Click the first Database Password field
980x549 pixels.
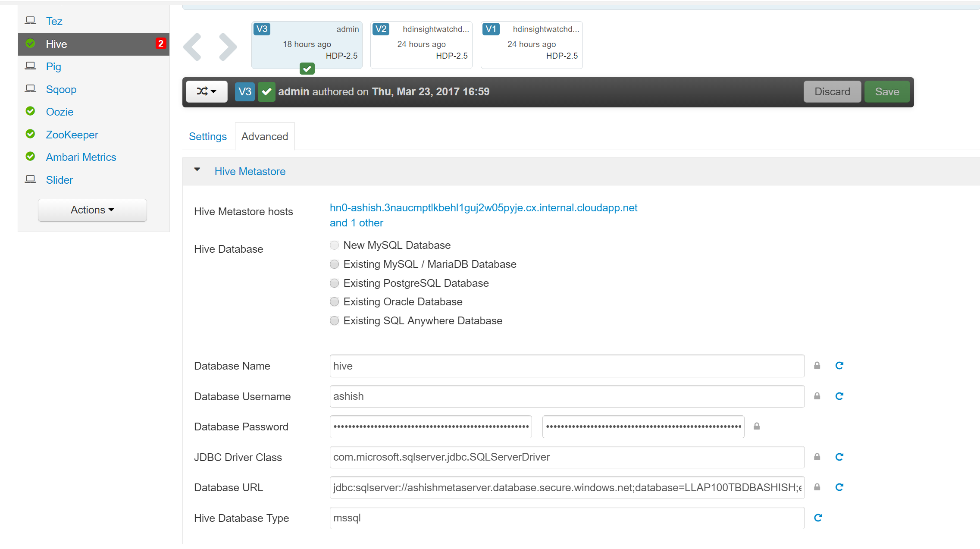coord(431,427)
